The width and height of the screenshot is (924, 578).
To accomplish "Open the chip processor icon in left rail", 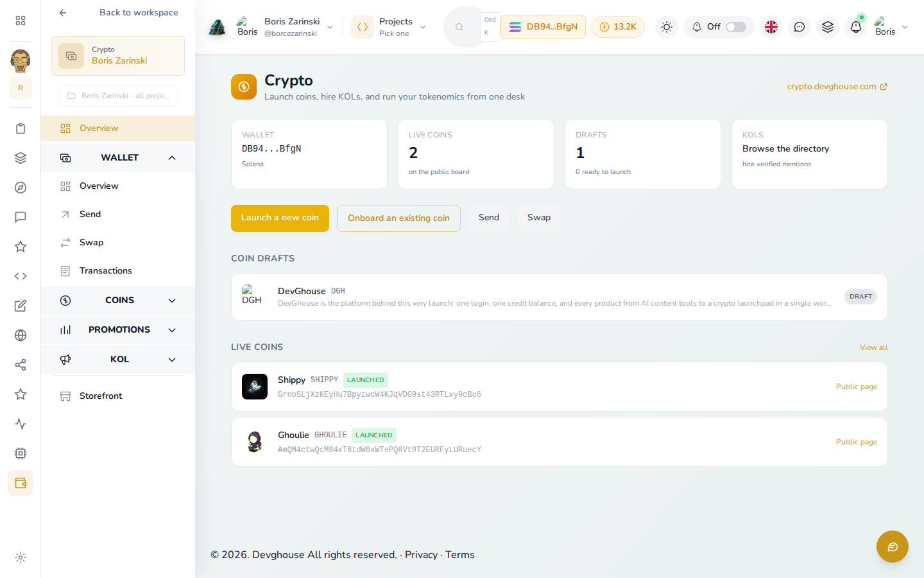I will 21,453.
